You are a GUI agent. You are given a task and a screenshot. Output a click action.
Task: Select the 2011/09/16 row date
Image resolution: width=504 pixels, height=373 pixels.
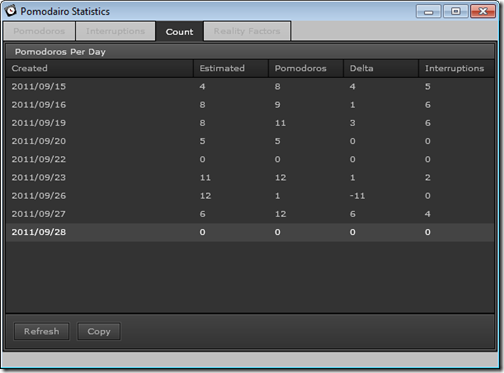click(39, 105)
